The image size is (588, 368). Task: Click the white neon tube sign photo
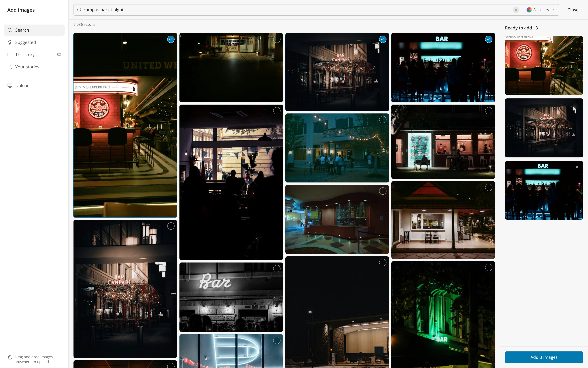coord(231,351)
